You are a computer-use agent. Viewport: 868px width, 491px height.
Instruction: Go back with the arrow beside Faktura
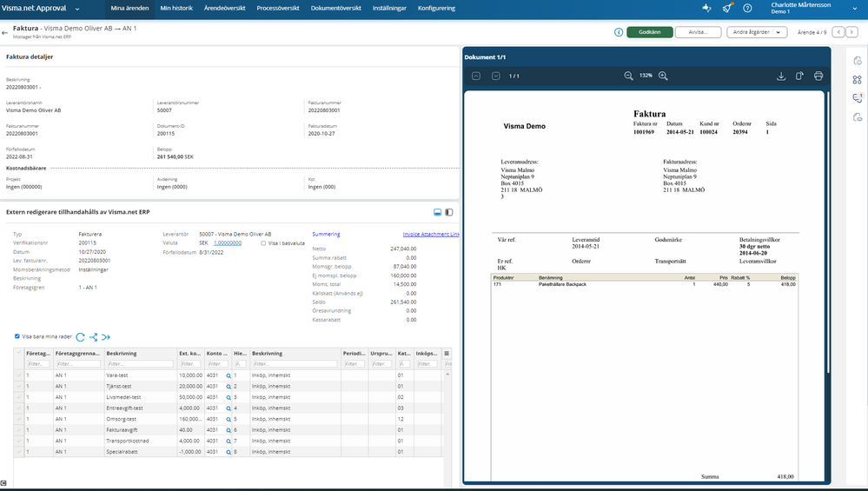click(x=5, y=32)
